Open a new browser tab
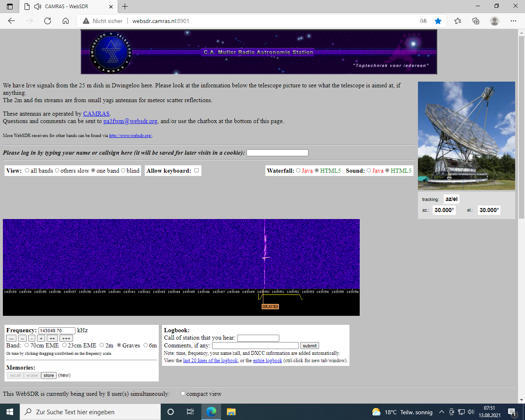Viewport: 525px width, 420px height. click(x=125, y=7)
